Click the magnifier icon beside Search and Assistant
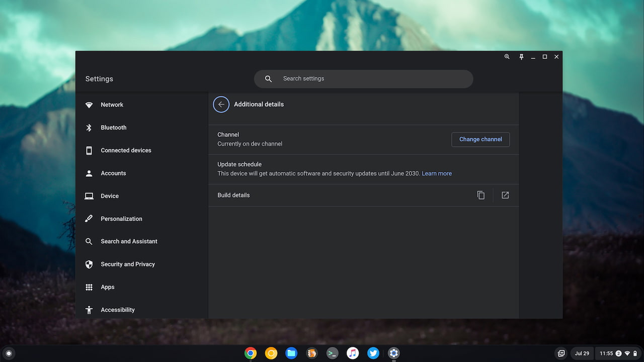Viewport: 644px width, 362px height. coord(89,241)
